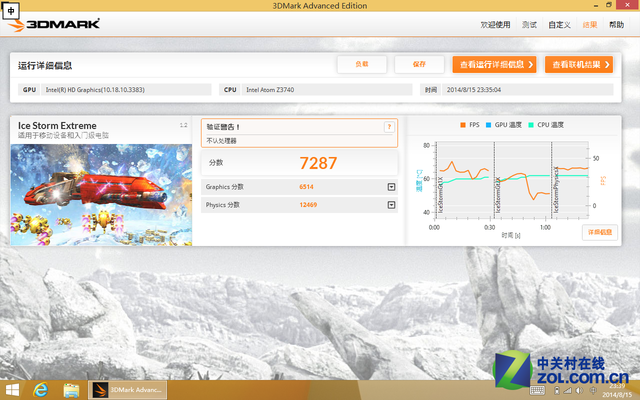Open the Windows Start button
This screenshot has width=640, height=400.
(x=12, y=390)
